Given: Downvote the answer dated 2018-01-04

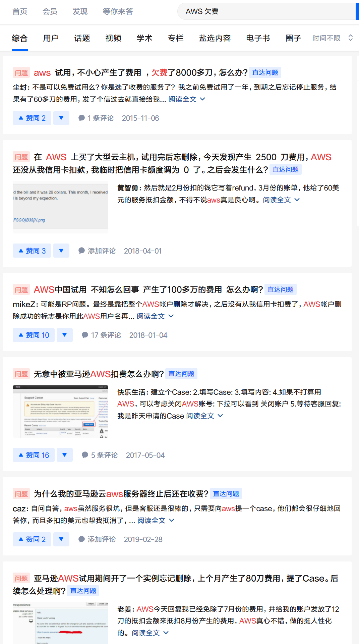Looking at the screenshot, I should 65,335.
